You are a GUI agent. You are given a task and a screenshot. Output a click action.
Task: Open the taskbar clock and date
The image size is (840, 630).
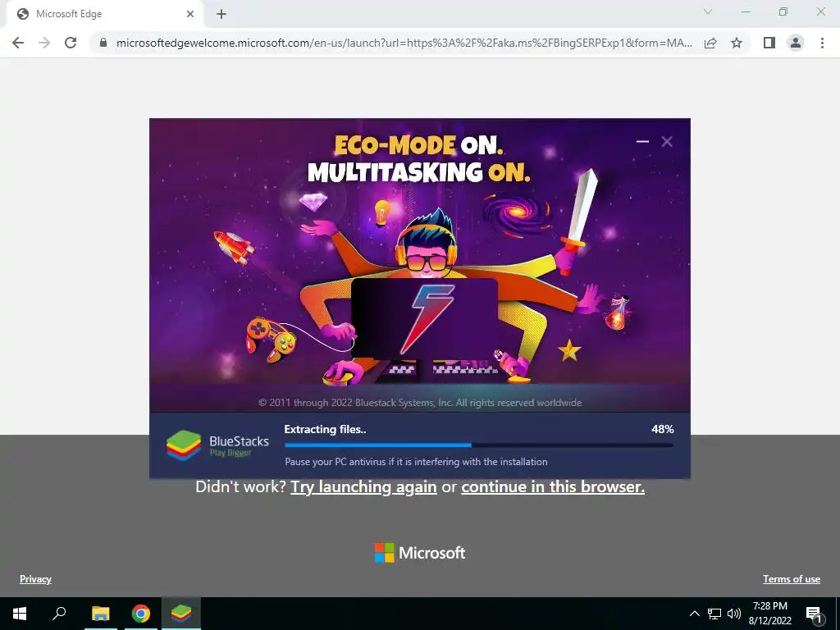pyautogui.click(x=769, y=614)
